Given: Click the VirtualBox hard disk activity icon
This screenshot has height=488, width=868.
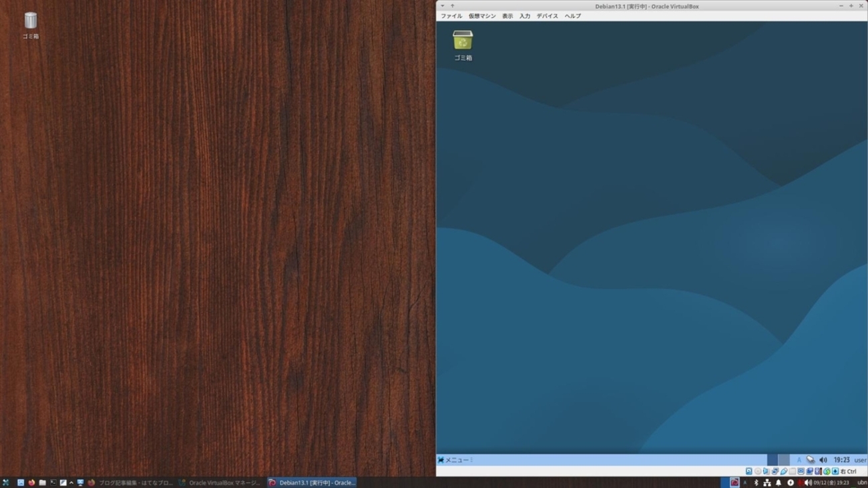Looking at the screenshot, I should [x=749, y=471].
